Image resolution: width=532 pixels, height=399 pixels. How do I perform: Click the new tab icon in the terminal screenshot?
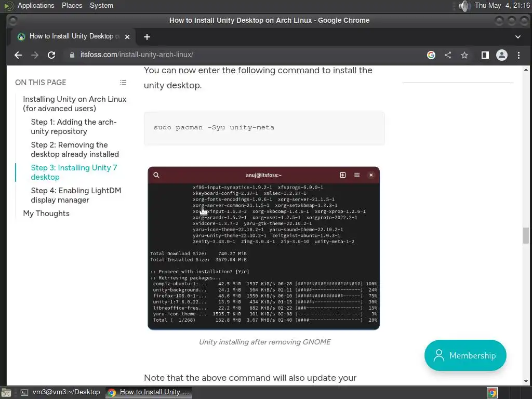point(343,175)
